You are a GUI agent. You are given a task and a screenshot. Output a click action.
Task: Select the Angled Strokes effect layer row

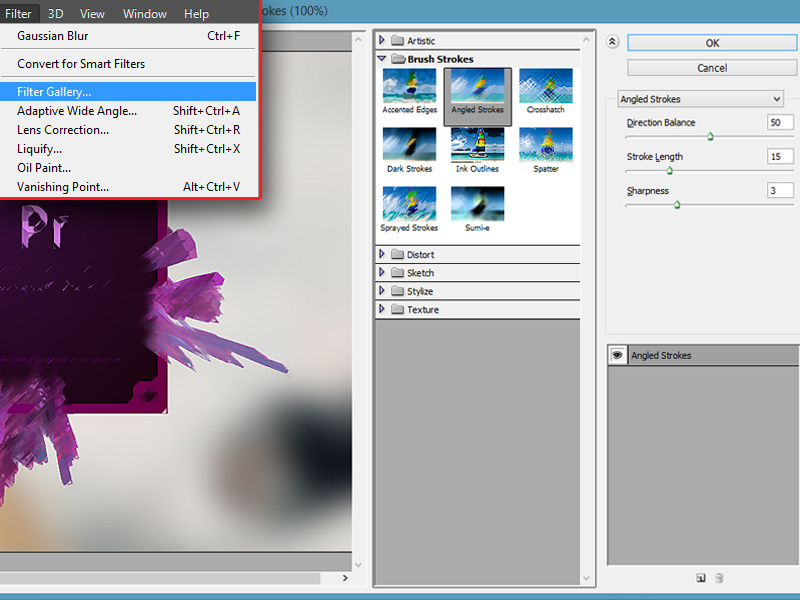pyautogui.click(x=703, y=355)
